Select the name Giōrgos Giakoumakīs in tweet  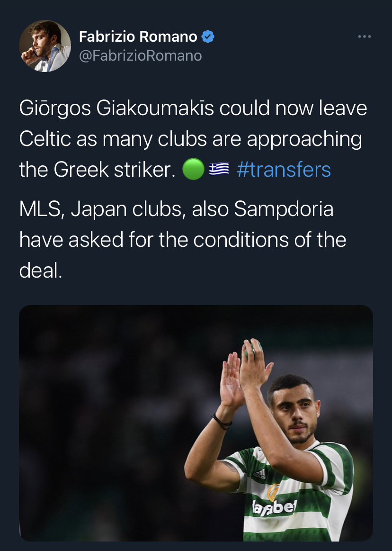point(116,108)
